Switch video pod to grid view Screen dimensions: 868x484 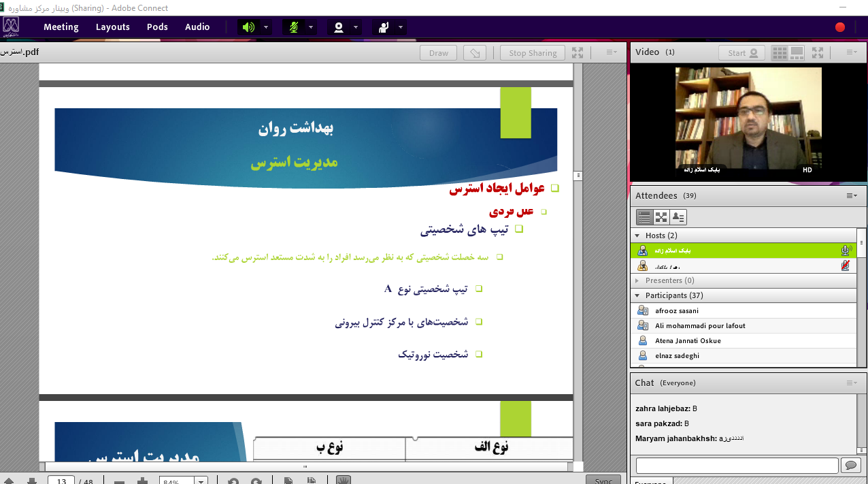coord(780,53)
